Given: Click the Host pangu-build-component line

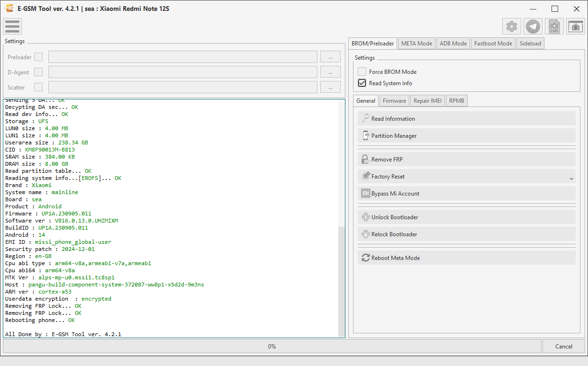Looking at the screenshot, I should [x=105, y=285].
